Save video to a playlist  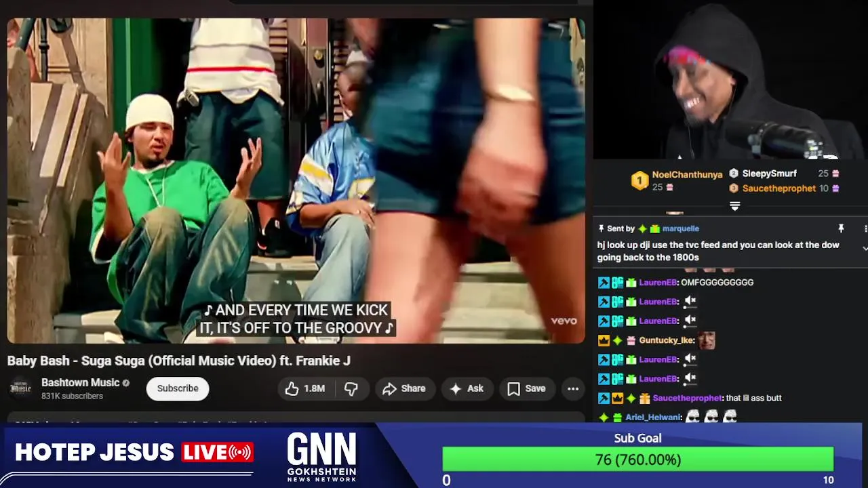click(x=527, y=388)
